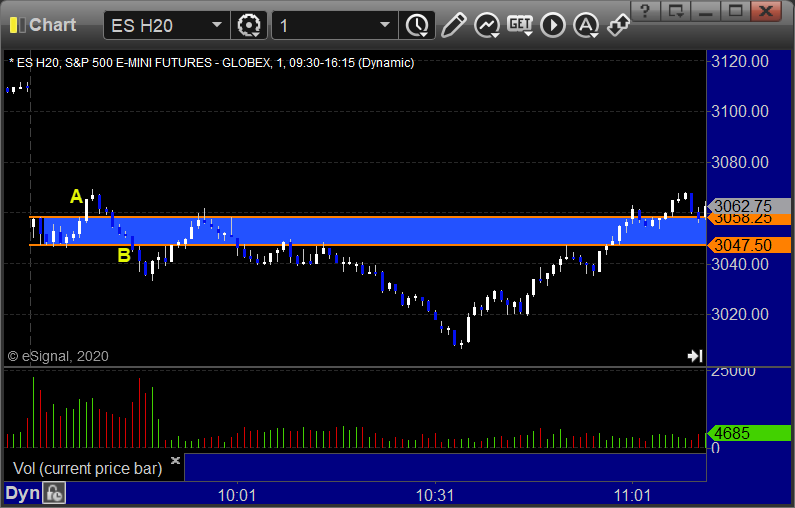Click the 3120.00 price axis label
This screenshot has height=508, width=795.
click(740, 61)
